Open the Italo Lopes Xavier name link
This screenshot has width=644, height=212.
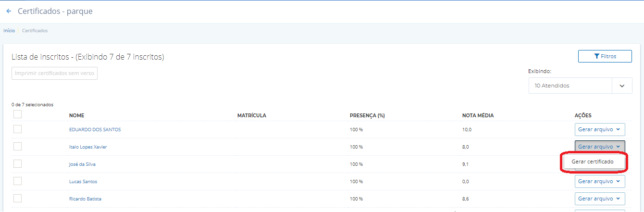pyautogui.click(x=88, y=147)
